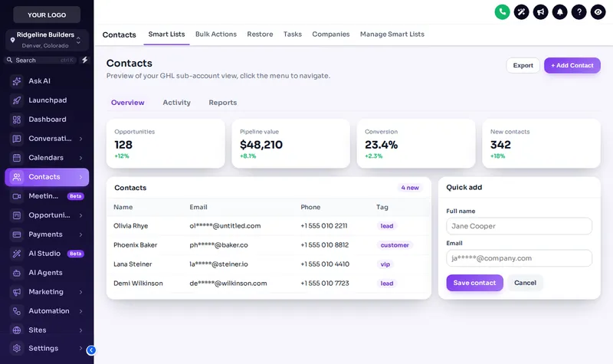Click the Payments card icon
Screen dimensions: 613x364
[17, 234]
